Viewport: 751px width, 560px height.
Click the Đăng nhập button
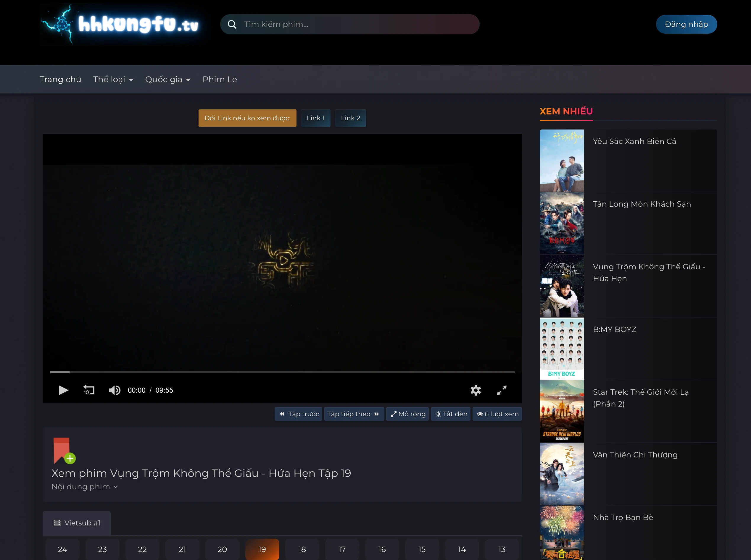686,24
